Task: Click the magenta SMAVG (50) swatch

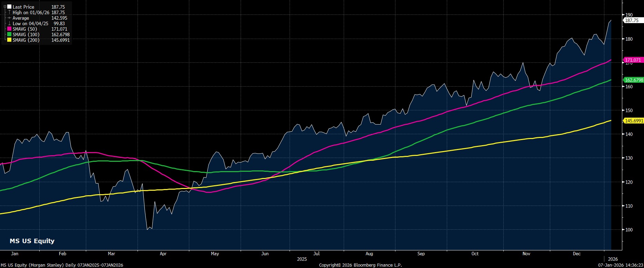Action: coord(9,29)
